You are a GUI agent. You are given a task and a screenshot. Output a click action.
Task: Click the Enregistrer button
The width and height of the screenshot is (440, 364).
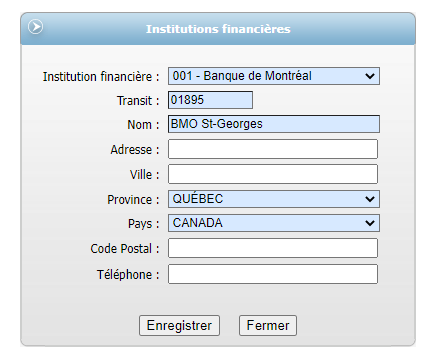click(x=179, y=325)
